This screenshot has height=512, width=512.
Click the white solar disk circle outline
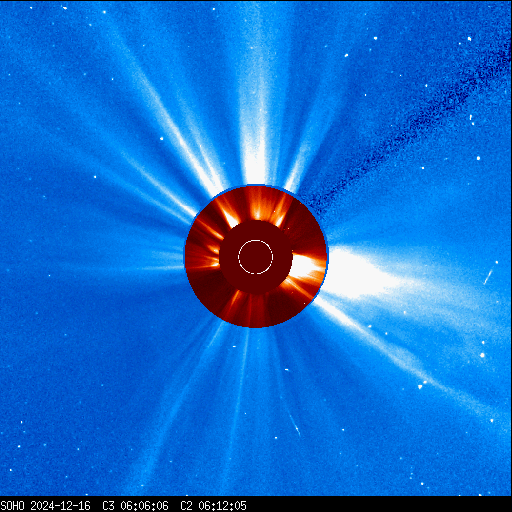(256, 257)
